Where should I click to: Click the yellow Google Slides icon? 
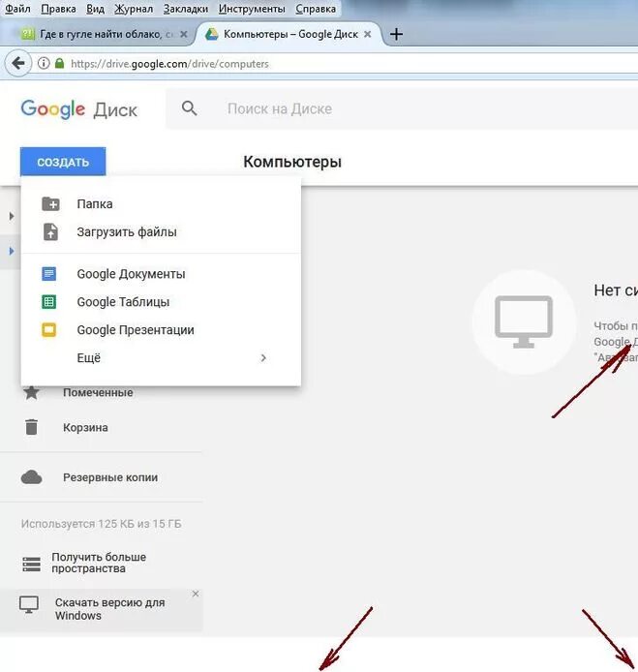coord(48,330)
